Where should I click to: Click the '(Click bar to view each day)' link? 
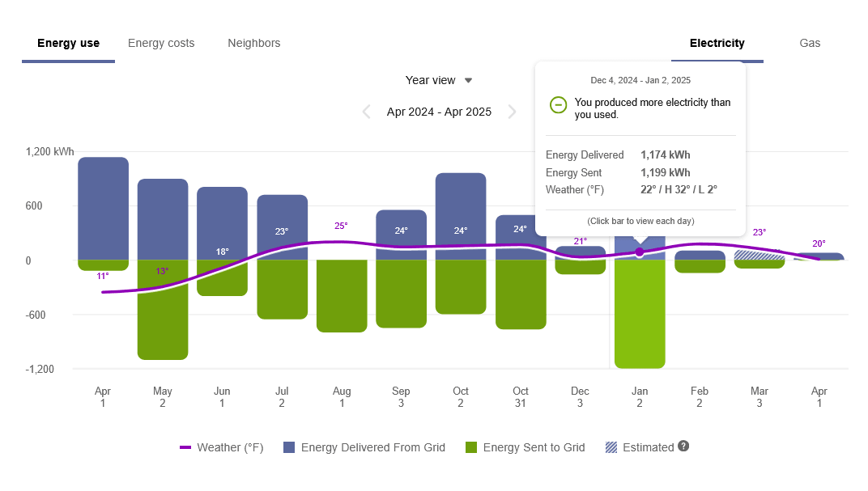click(640, 220)
